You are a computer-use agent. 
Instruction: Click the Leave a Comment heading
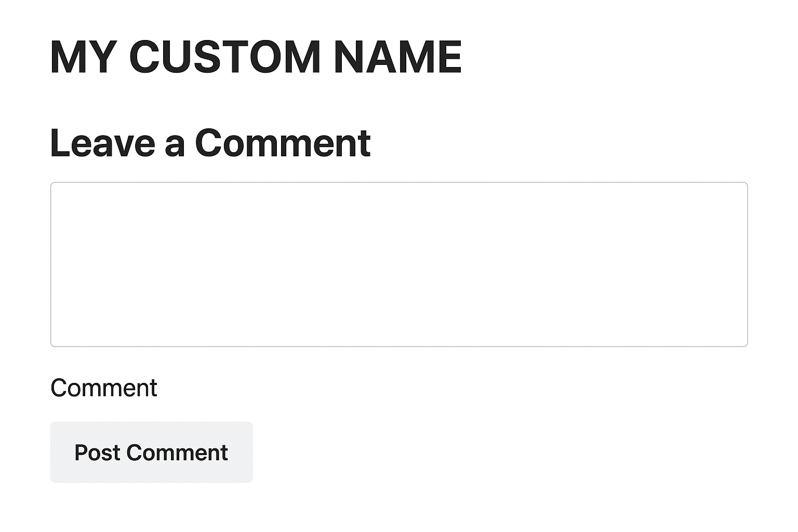tap(210, 143)
